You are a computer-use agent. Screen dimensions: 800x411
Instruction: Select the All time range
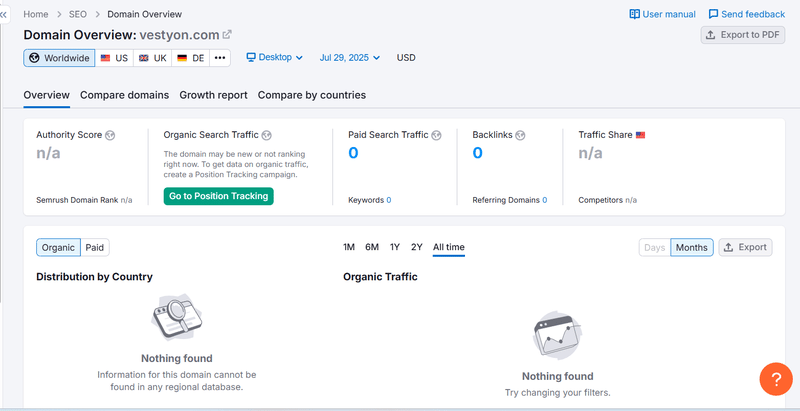click(449, 247)
